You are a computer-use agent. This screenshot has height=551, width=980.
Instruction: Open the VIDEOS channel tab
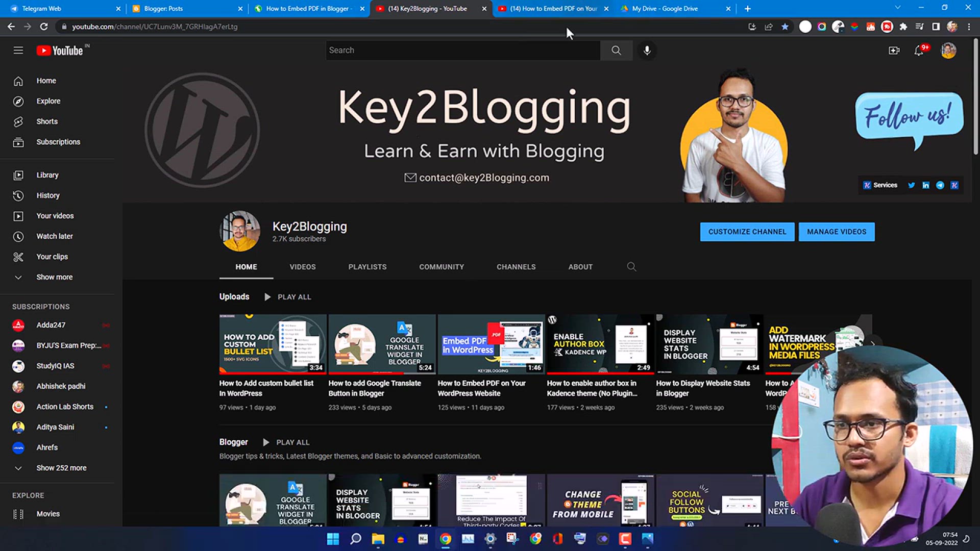303,266
